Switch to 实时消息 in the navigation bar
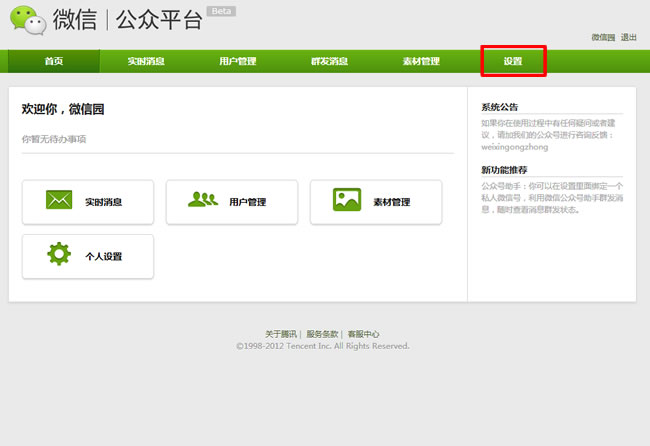The image size is (650, 446). (x=146, y=61)
